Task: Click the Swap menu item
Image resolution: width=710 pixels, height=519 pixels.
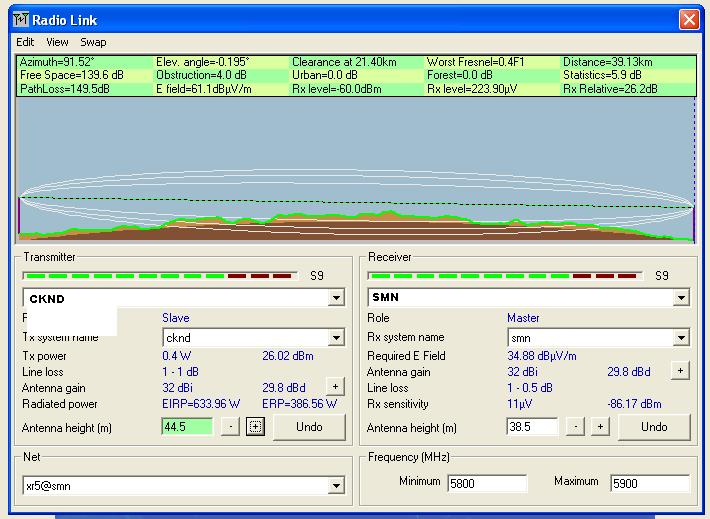Action: coord(93,42)
